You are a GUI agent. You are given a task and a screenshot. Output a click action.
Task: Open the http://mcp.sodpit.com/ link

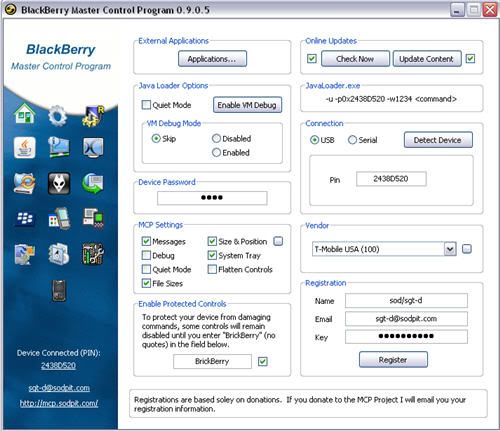pyautogui.click(x=59, y=403)
